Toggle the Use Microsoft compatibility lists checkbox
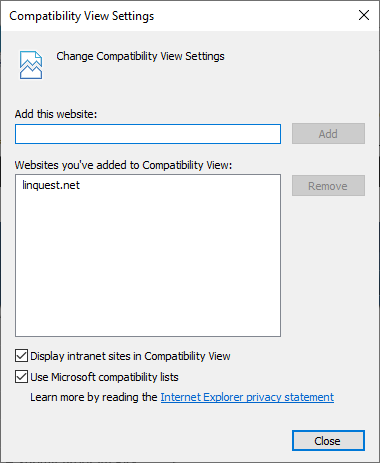 [21, 377]
